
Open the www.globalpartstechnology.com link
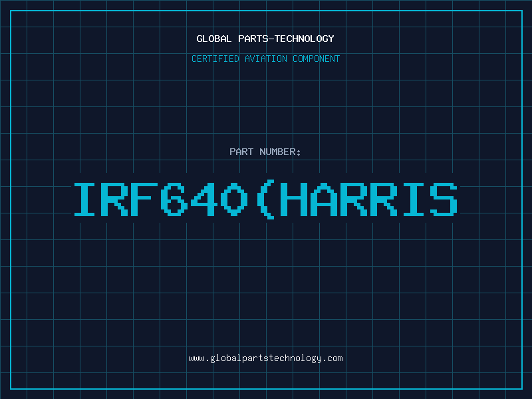(x=265, y=358)
